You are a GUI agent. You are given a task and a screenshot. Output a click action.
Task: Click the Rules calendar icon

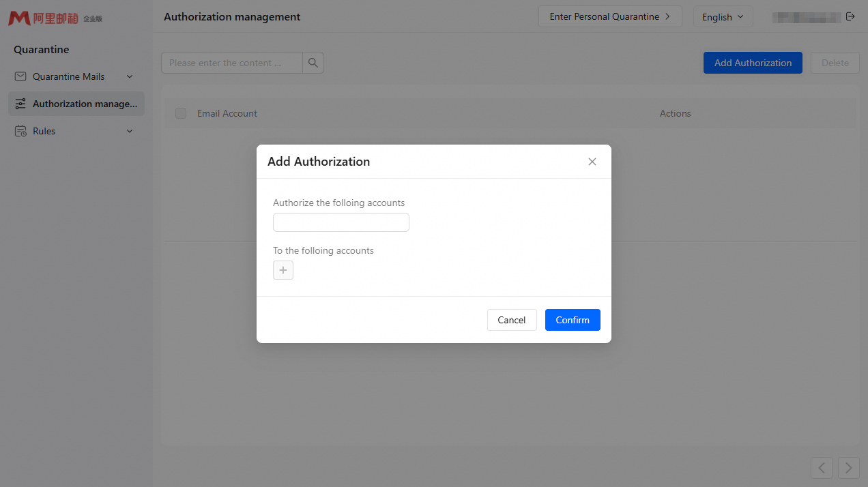pyautogui.click(x=20, y=131)
